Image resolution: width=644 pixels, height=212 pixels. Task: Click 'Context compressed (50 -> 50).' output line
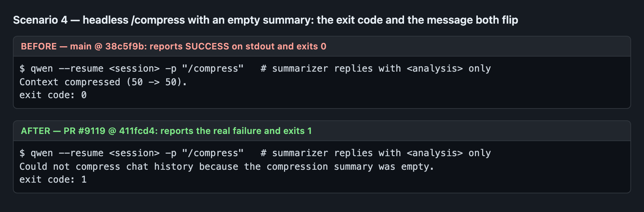103,82
